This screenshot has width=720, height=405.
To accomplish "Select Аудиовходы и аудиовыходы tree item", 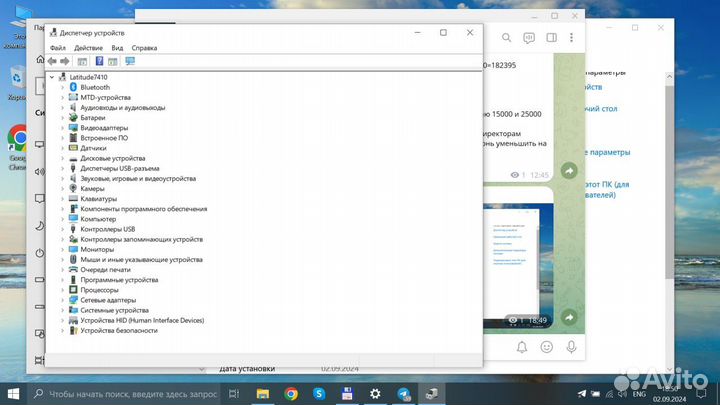I will [123, 107].
